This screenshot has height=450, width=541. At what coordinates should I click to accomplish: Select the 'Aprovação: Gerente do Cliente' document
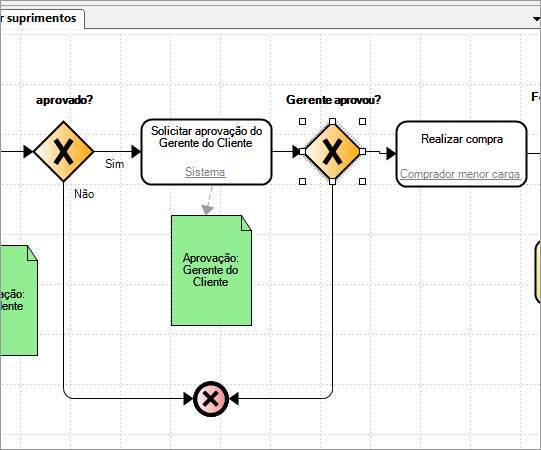(212, 271)
